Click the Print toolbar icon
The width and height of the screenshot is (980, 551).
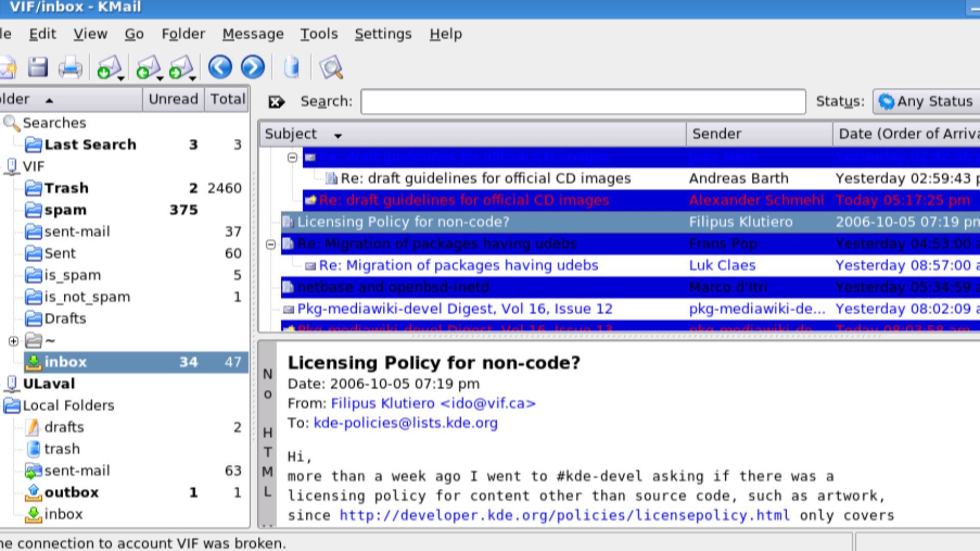click(x=70, y=67)
